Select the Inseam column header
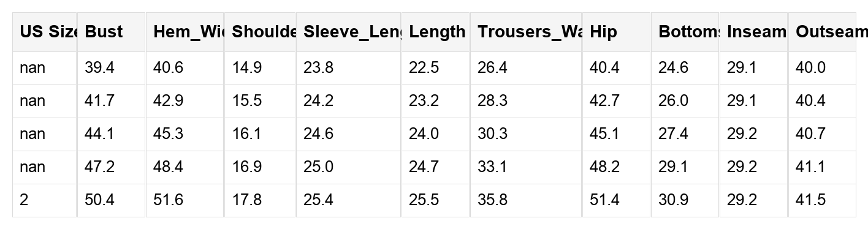868x229 pixels. pos(753,32)
